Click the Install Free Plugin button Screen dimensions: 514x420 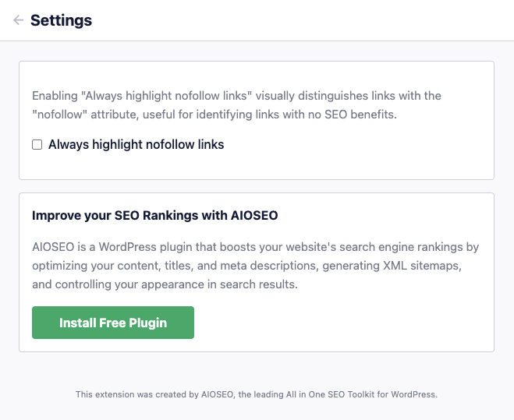(x=113, y=323)
